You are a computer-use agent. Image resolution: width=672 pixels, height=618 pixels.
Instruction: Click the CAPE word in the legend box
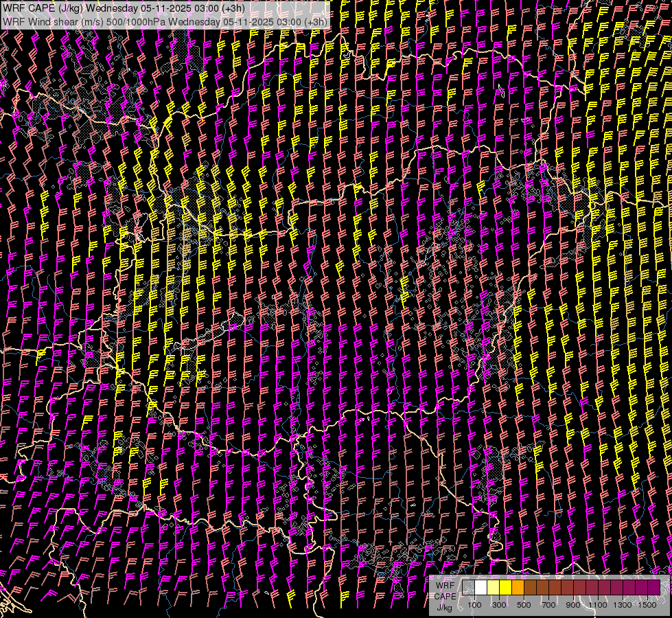(445, 596)
